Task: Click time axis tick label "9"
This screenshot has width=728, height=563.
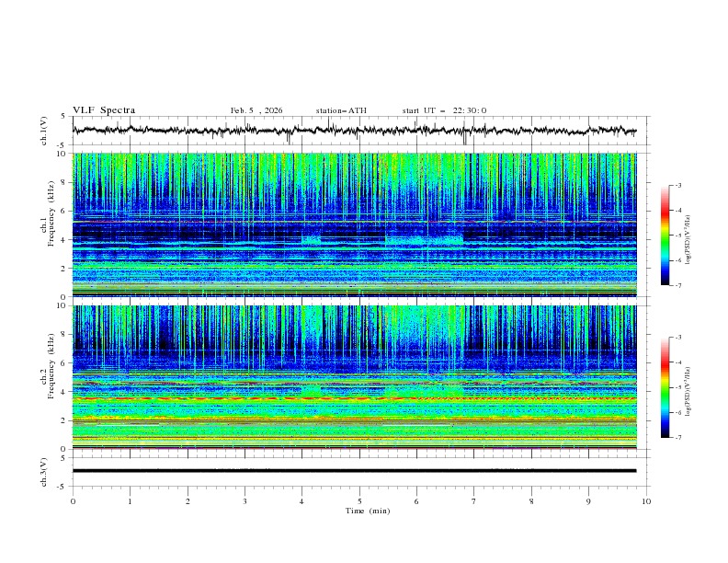Action: 588,501
